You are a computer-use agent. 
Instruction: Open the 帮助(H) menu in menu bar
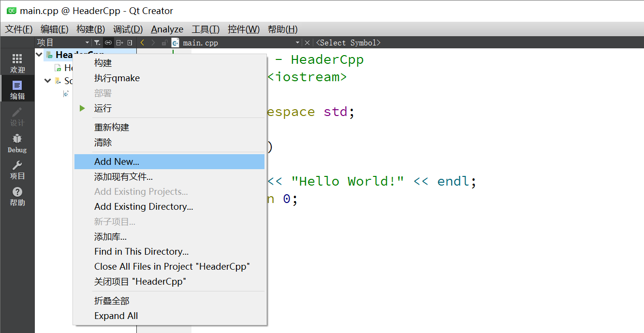(x=282, y=29)
